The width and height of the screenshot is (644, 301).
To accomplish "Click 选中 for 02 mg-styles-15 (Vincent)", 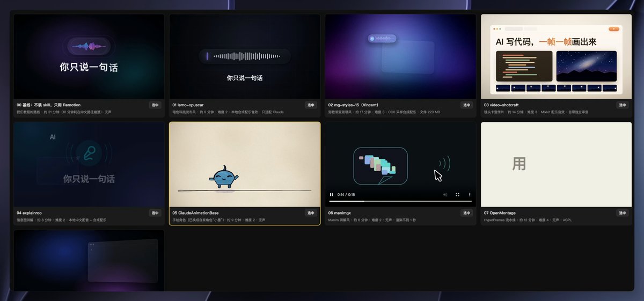I will point(466,105).
